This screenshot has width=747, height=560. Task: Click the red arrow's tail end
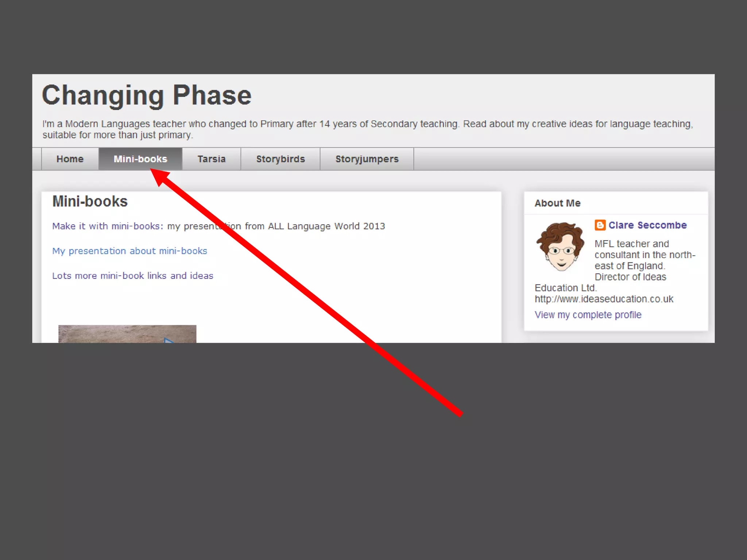pyautogui.click(x=460, y=413)
